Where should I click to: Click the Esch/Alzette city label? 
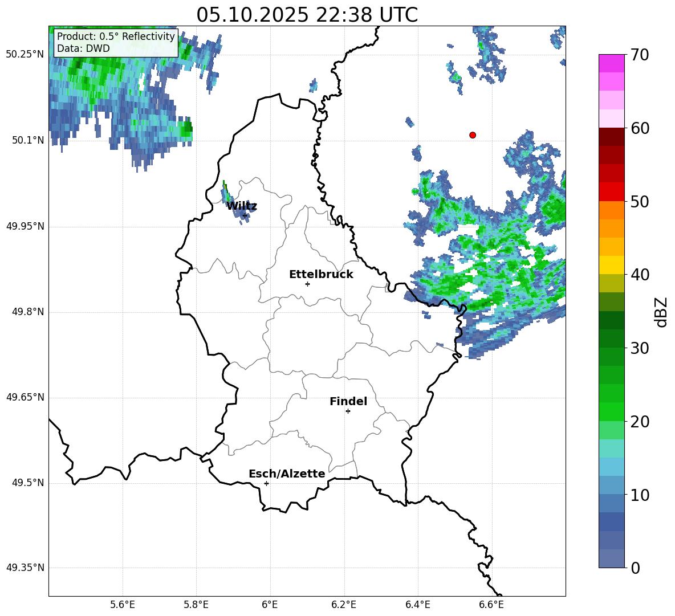(x=287, y=474)
